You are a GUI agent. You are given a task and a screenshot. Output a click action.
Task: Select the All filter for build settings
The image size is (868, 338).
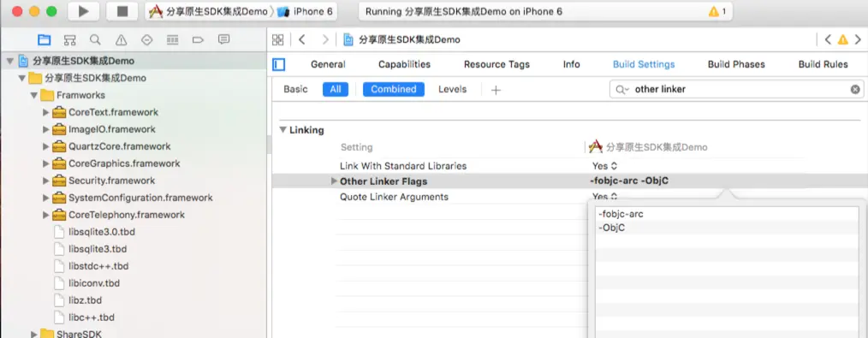[x=336, y=89]
